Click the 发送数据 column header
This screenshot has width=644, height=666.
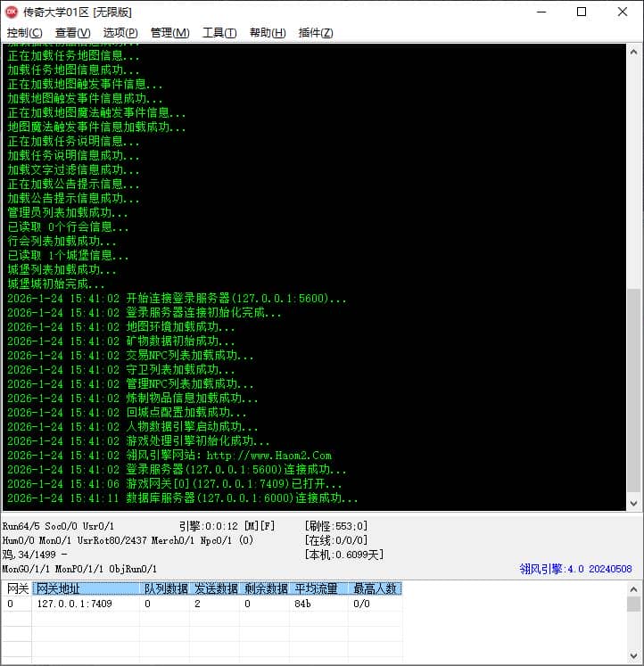click(215, 588)
